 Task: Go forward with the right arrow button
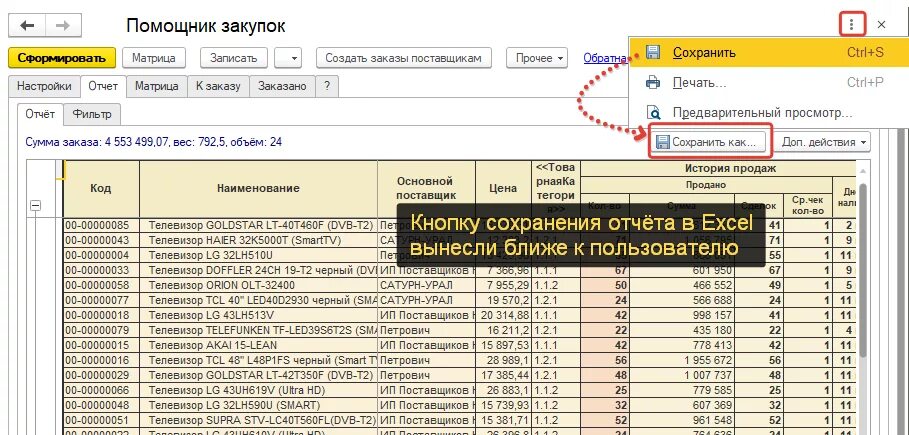[63, 26]
